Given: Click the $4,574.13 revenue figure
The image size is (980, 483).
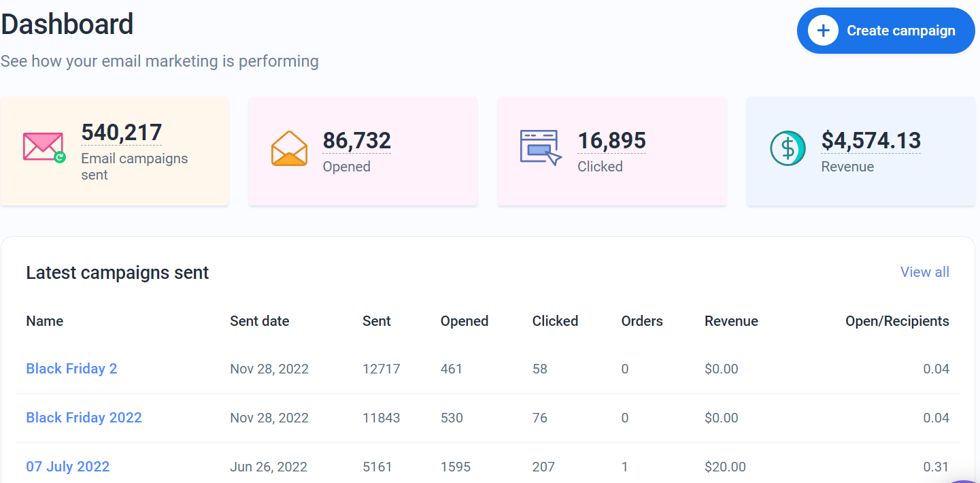Looking at the screenshot, I should 871,141.
